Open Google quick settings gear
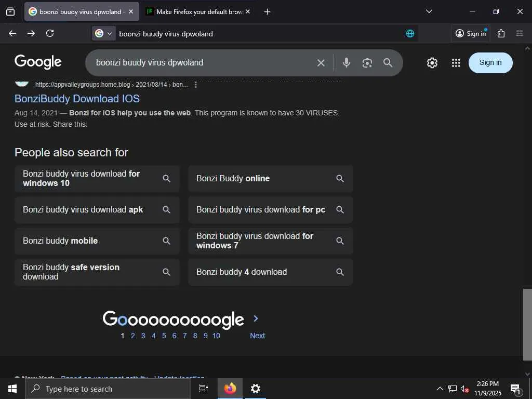The height and width of the screenshot is (399, 532). 432,63
